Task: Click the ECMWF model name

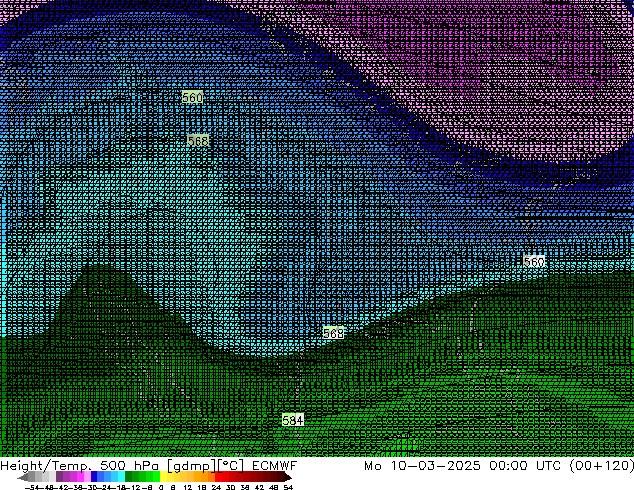Action: [275, 465]
